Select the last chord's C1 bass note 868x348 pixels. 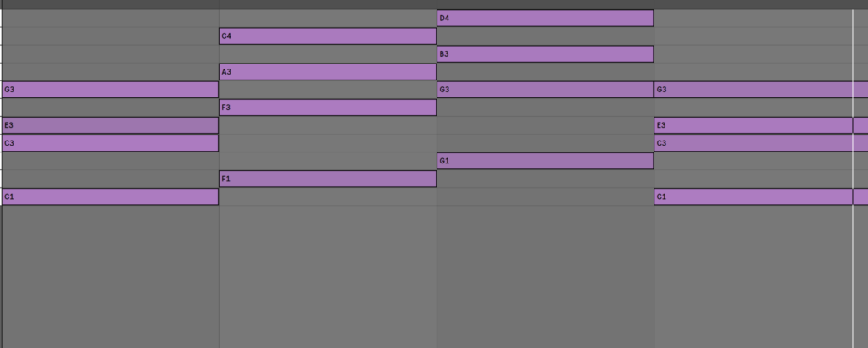753,197
